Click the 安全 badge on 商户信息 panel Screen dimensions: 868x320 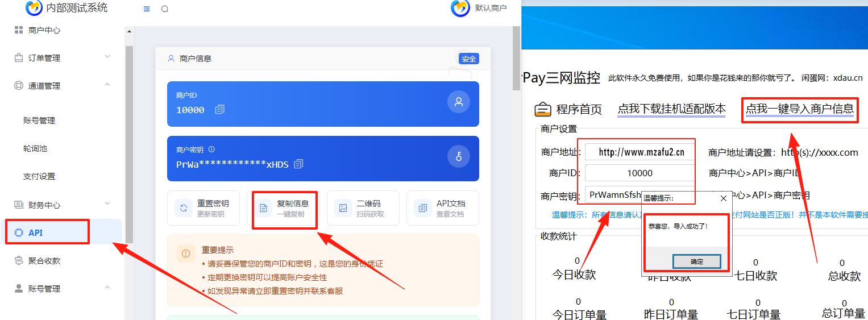pos(469,59)
